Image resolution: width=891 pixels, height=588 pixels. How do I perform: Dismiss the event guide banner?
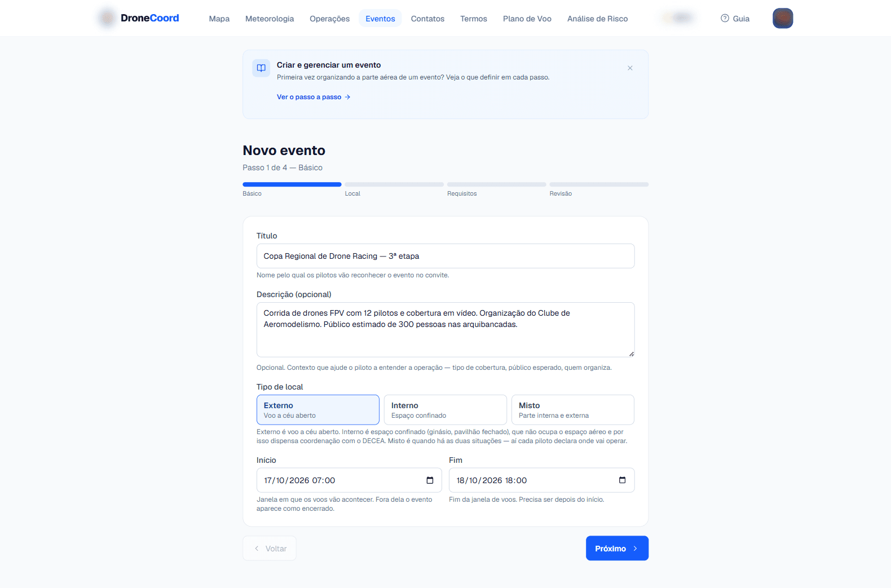pyautogui.click(x=630, y=68)
